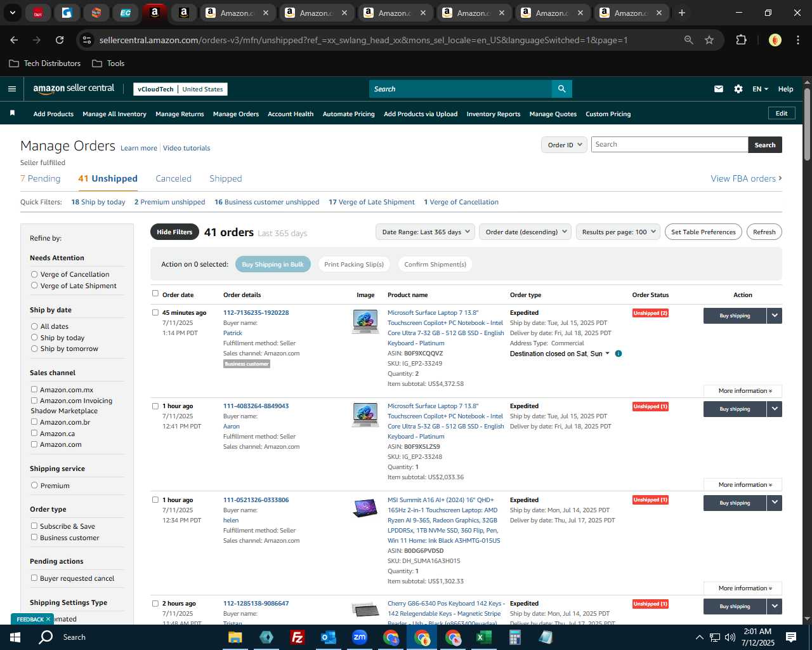The image size is (812, 650).
Task: Open Excel from the taskbar
Action: [x=483, y=637]
